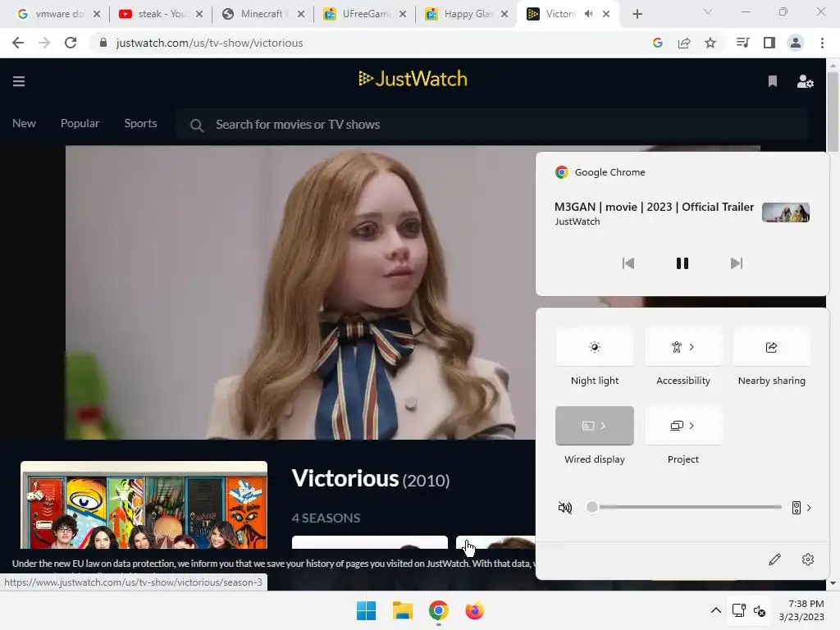This screenshot has width=840, height=630.
Task: Click the Victorious poster image
Action: [x=144, y=505]
